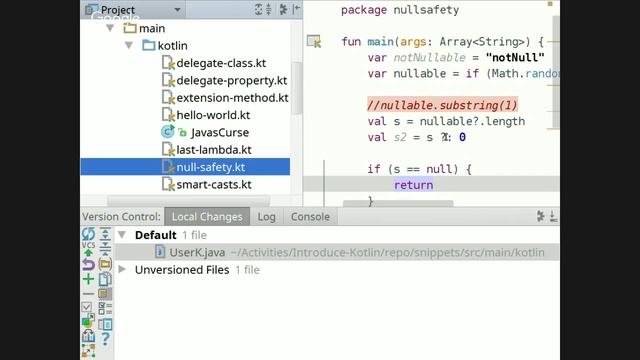Toggle preview diff panel icon

tap(105, 324)
